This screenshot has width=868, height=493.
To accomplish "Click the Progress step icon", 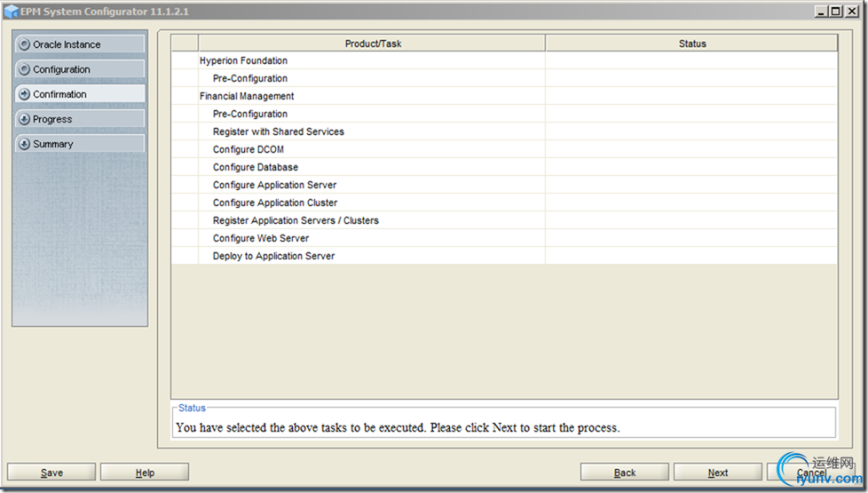I will pyautogui.click(x=24, y=119).
